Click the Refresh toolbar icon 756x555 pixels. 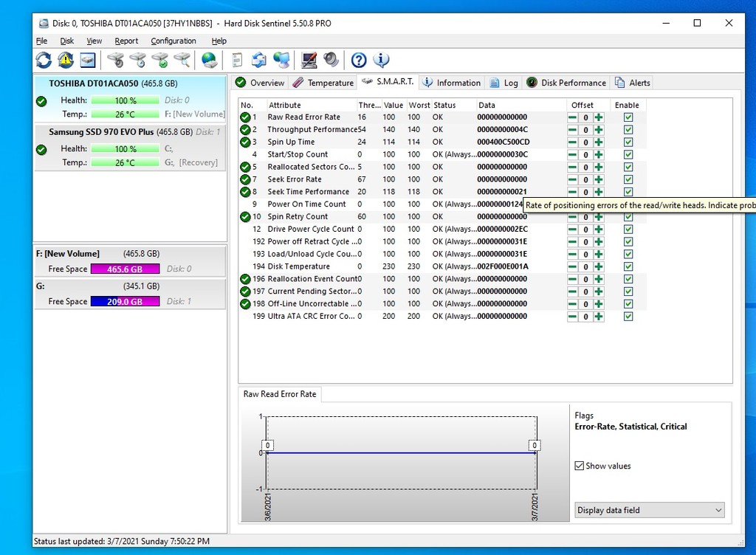coord(44,61)
